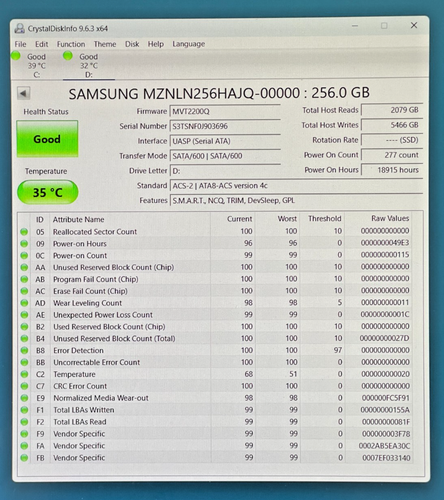Click the 35 °C temperature button

[48, 192]
